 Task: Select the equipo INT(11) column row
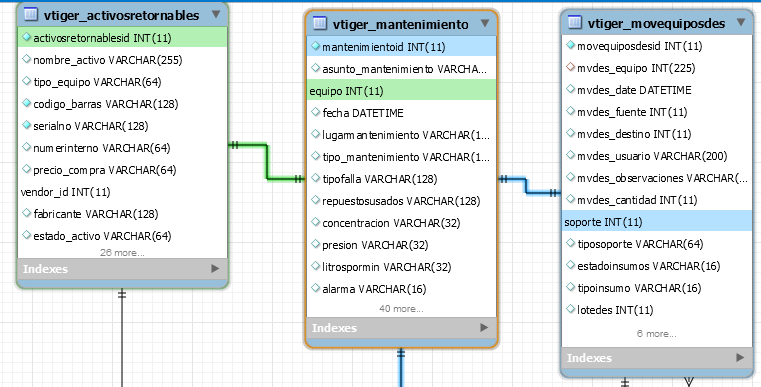click(x=401, y=91)
